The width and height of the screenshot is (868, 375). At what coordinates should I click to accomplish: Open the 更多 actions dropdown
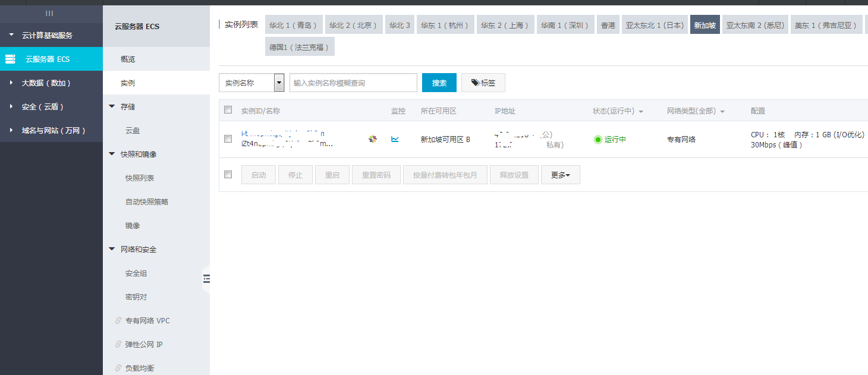click(560, 175)
